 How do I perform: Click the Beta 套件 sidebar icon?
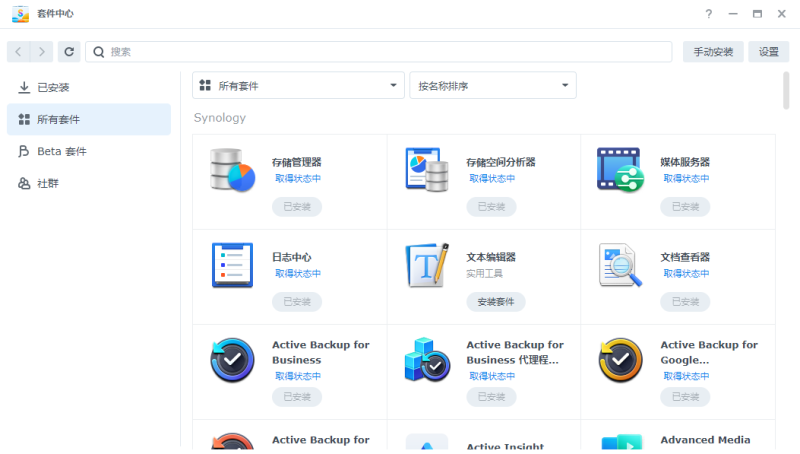(24, 151)
